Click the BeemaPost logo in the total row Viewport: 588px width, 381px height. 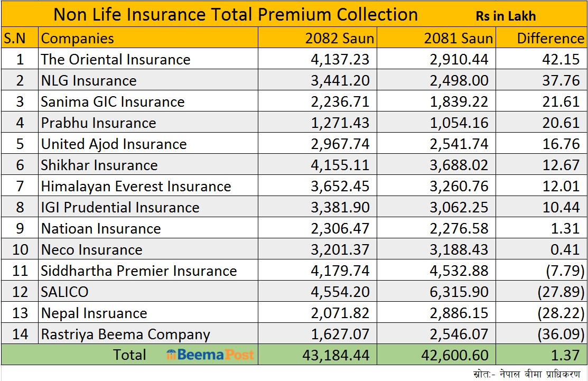pyautogui.click(x=210, y=355)
